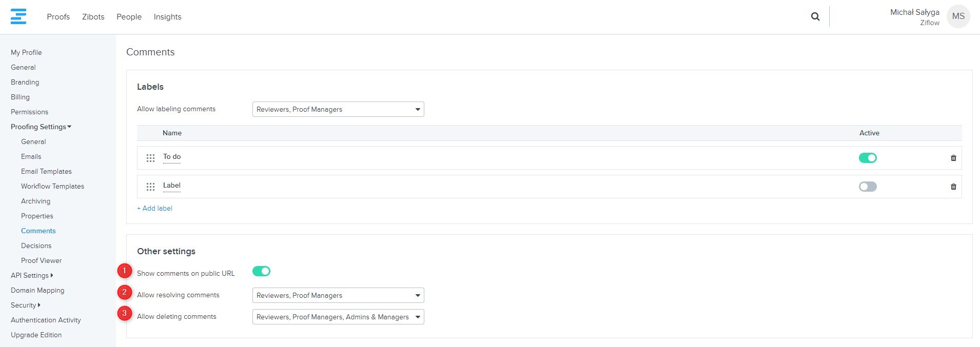Open search with the magnifier icon

pos(815,16)
